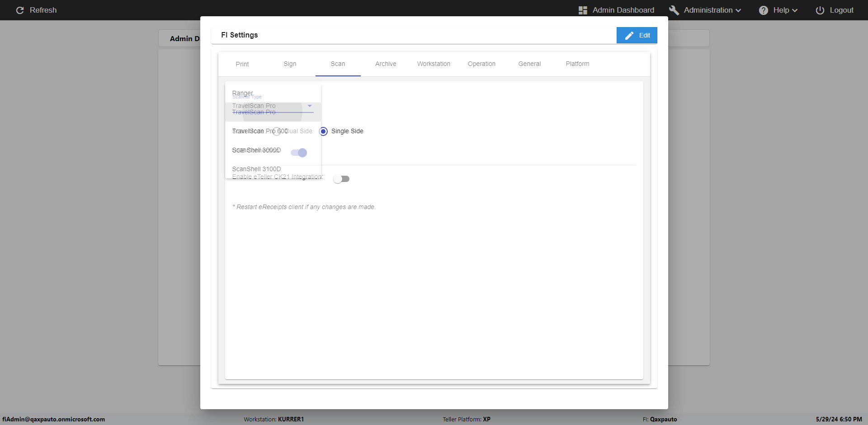Screen dimensions: 868x425
Task: Open the Operation tab
Action: coord(481,64)
